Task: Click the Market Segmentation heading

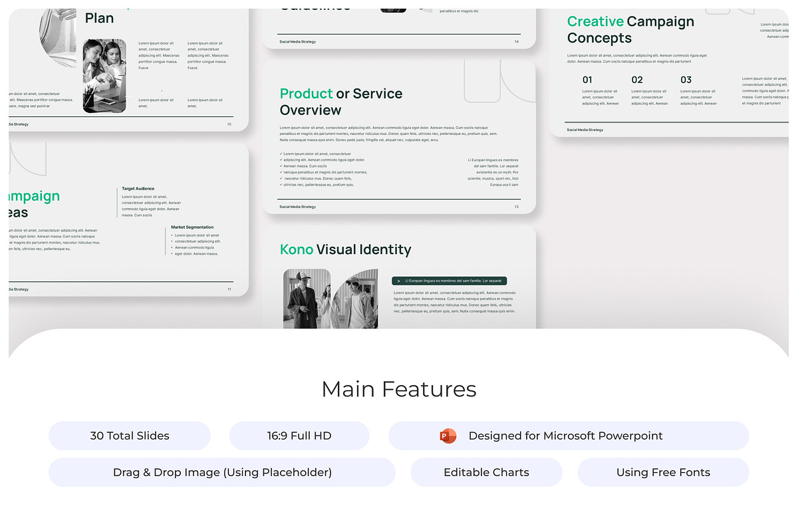Action: tap(192, 227)
